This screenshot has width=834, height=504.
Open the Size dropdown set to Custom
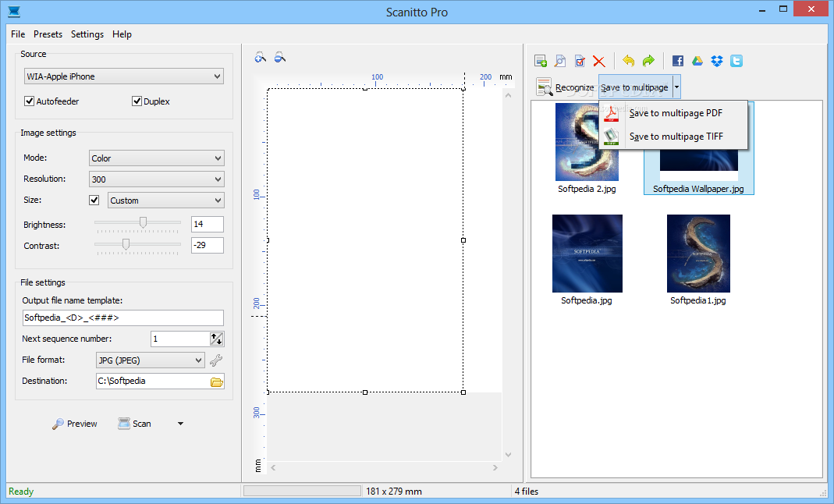tap(166, 200)
